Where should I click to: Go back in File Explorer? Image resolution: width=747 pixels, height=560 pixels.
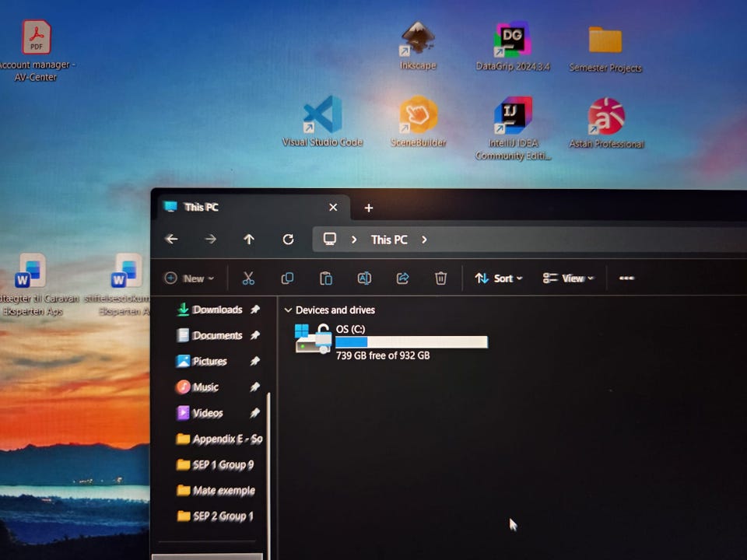(x=171, y=239)
